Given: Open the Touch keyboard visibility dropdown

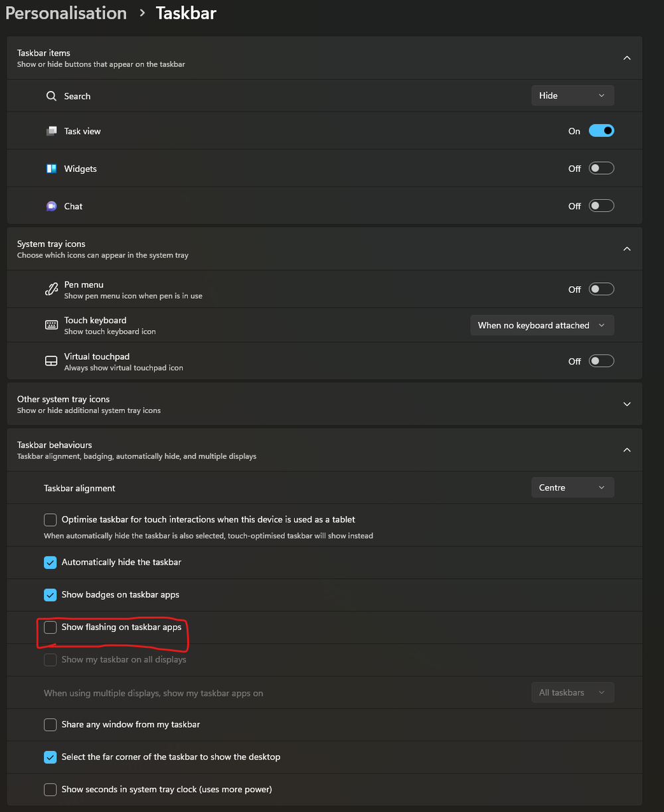Looking at the screenshot, I should 541,325.
